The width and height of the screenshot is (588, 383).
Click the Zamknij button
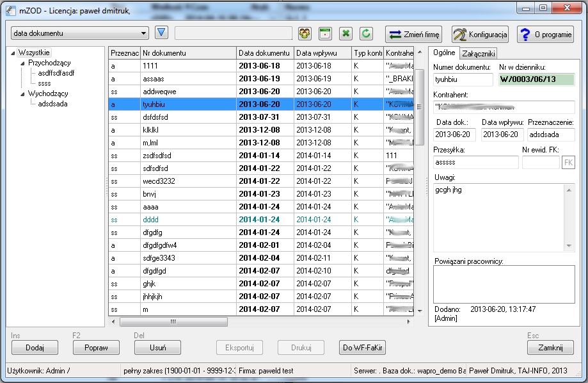[x=550, y=348]
